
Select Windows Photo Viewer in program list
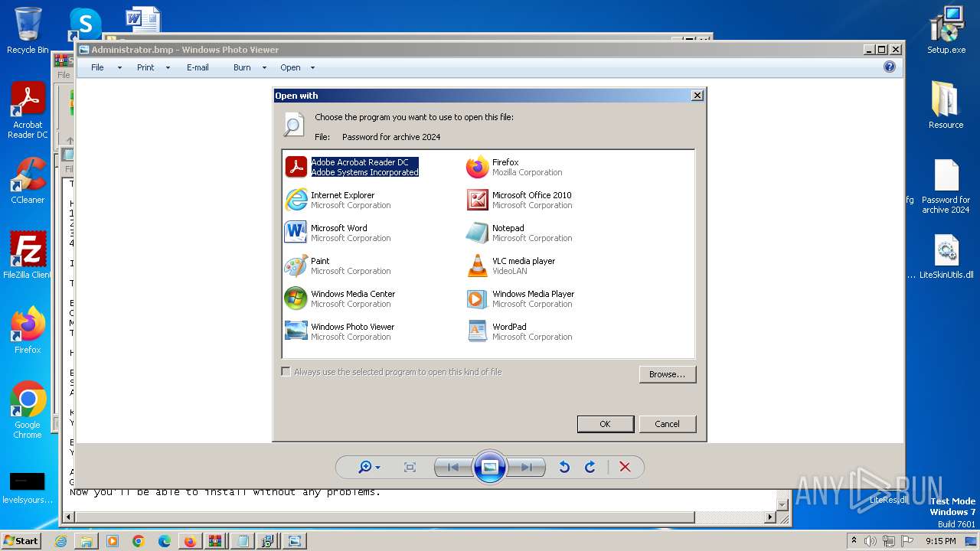tap(340, 331)
